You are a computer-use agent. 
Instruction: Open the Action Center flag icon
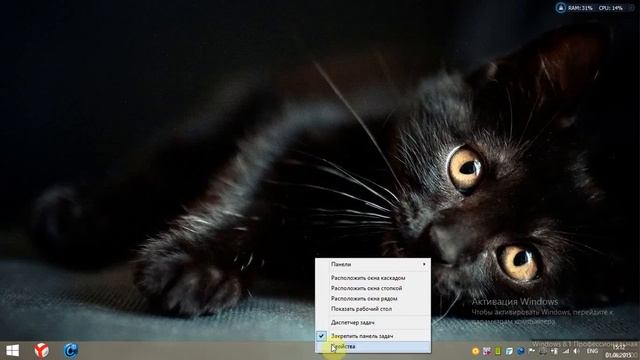click(x=532, y=350)
